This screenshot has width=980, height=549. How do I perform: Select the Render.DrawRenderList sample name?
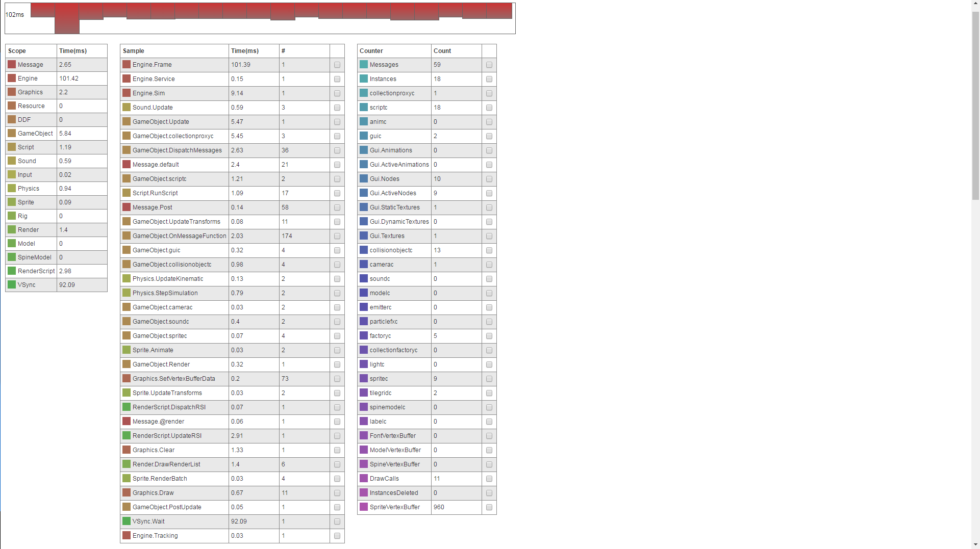[x=166, y=464]
